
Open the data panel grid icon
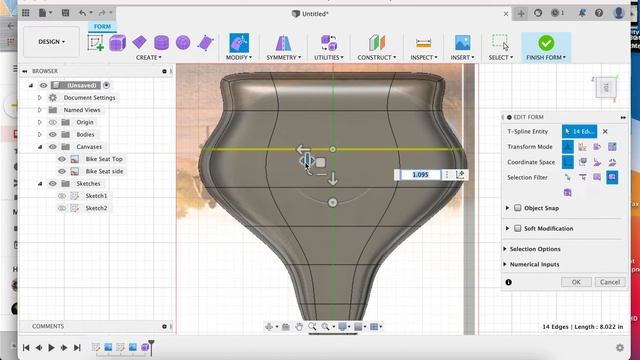click(x=26, y=13)
